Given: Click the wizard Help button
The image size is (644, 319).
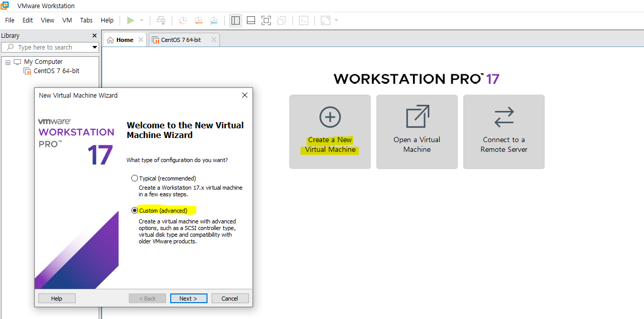Looking at the screenshot, I should [x=57, y=299].
